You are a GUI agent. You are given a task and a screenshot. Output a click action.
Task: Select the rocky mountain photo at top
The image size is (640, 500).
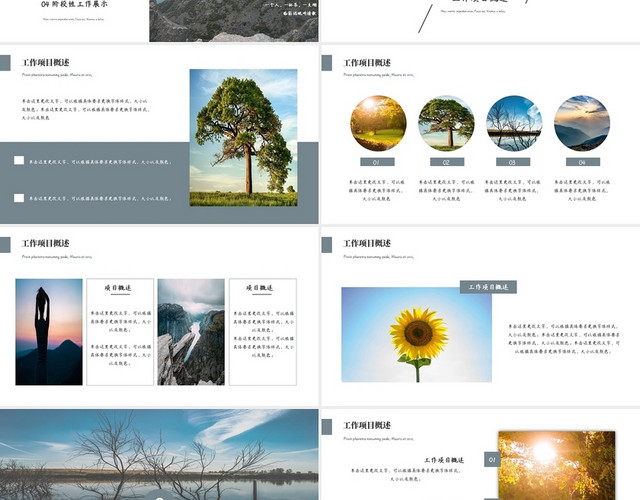(x=233, y=21)
